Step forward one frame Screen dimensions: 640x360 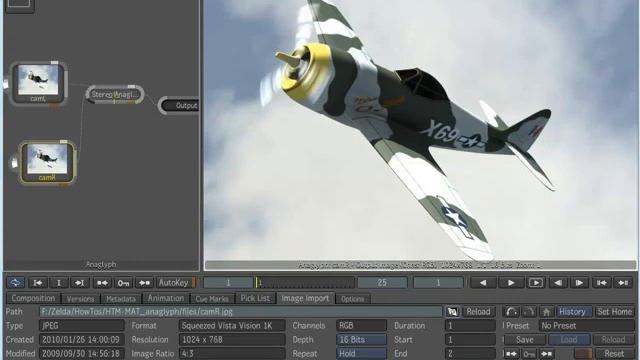(x=579, y=282)
